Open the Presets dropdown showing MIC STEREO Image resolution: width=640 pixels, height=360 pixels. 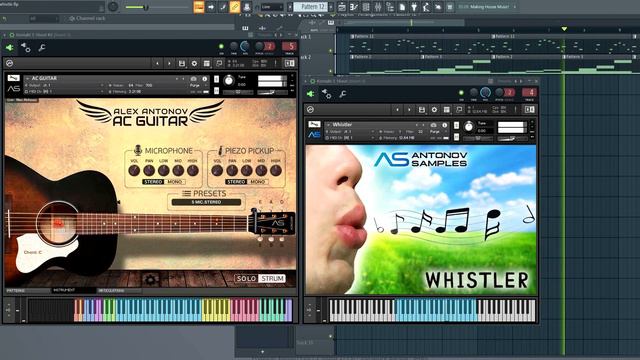pos(206,202)
